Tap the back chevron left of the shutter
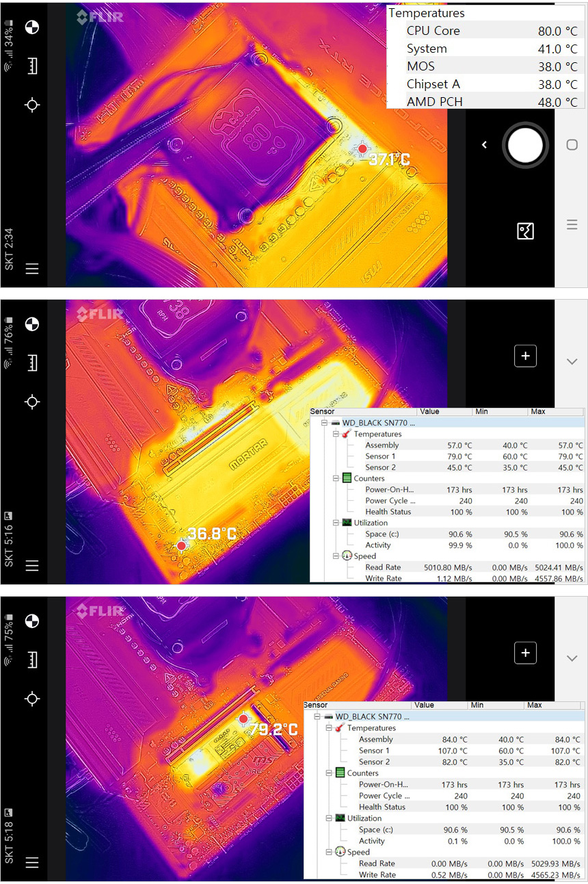The image size is (588, 884). coord(484,145)
